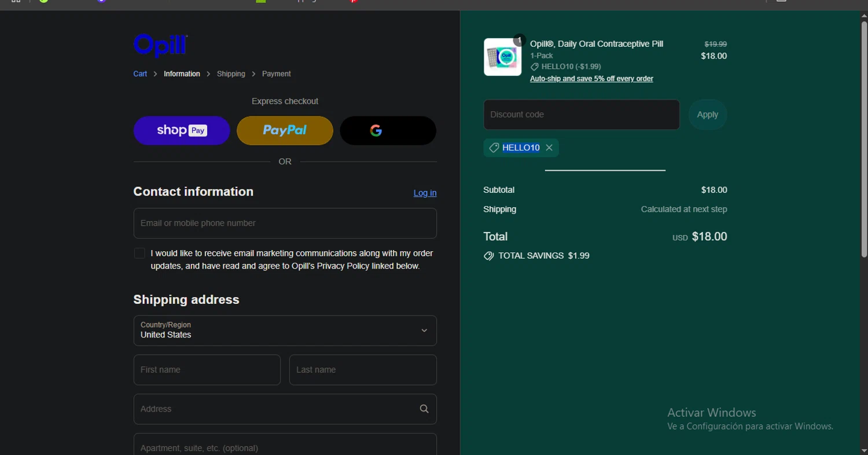Click the address search magnifier icon
The image size is (868, 455).
[424, 409]
